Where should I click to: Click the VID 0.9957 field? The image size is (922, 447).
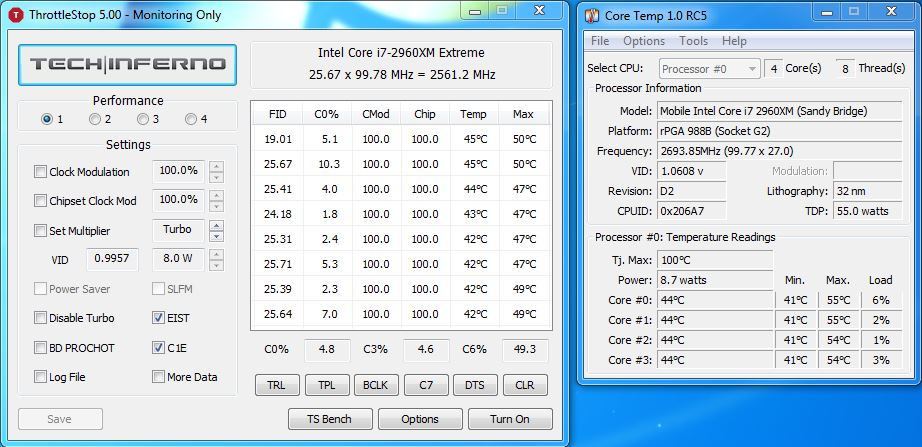click(x=112, y=259)
